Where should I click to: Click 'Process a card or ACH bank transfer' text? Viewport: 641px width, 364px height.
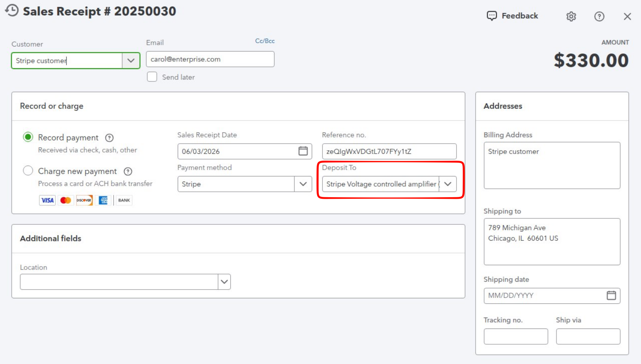[95, 184]
